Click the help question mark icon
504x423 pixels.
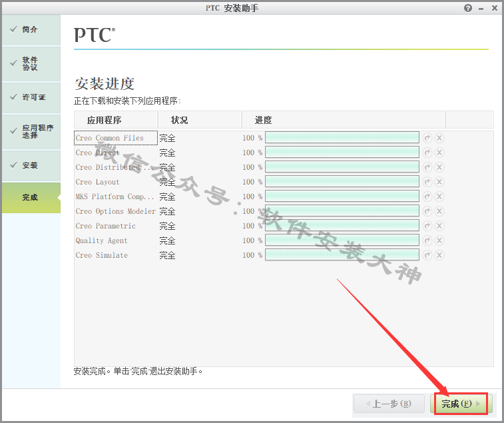pos(468,8)
